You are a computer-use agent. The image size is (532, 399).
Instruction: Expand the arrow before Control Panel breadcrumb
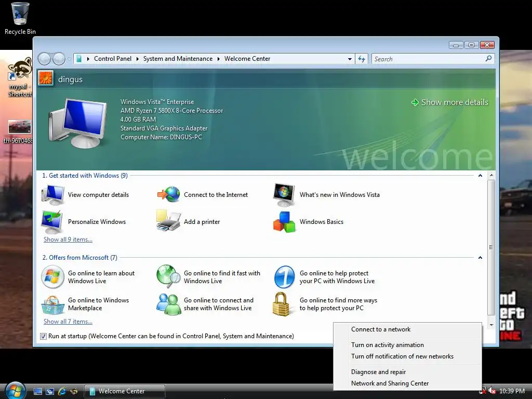click(x=88, y=59)
